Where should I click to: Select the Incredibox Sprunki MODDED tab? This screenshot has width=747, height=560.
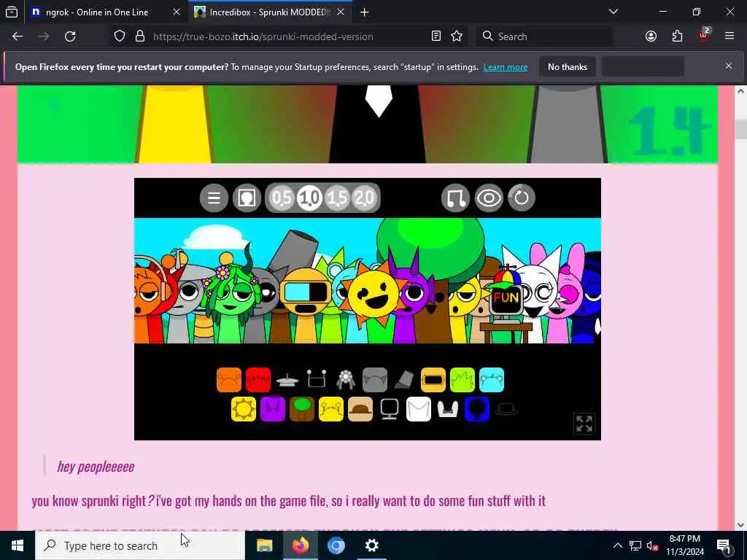tap(270, 12)
